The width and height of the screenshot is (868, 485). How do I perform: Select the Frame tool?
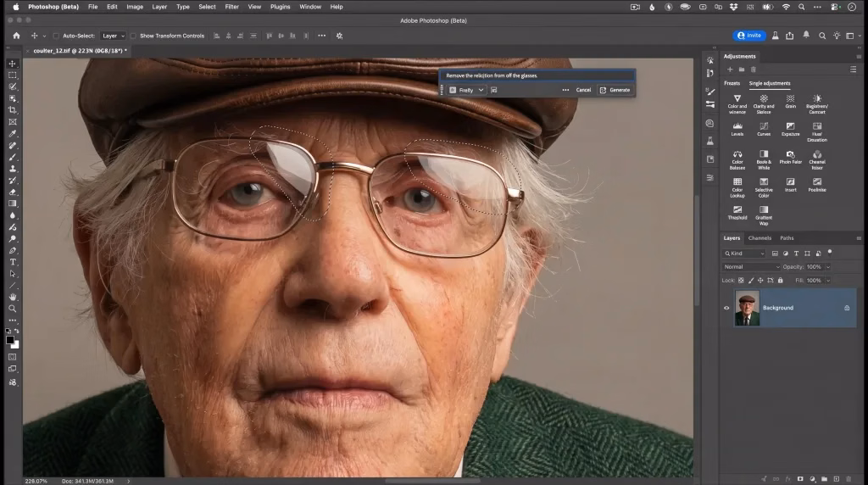[x=12, y=122]
